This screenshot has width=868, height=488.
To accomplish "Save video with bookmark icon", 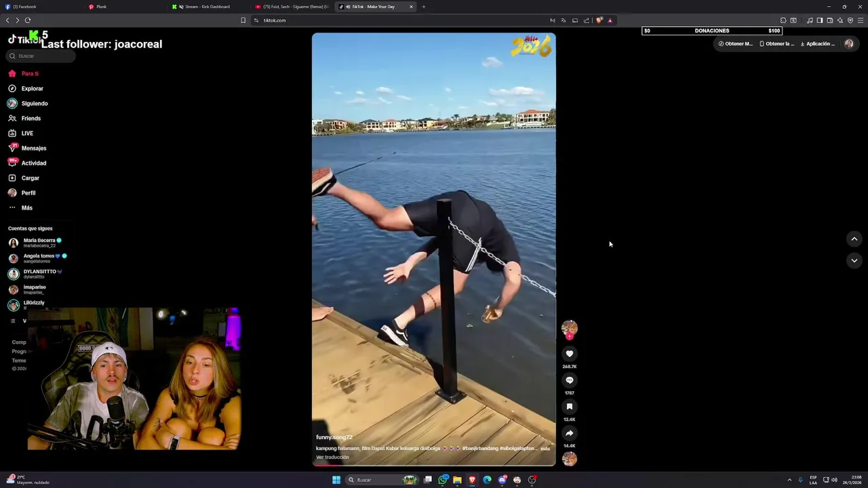I will (x=570, y=407).
